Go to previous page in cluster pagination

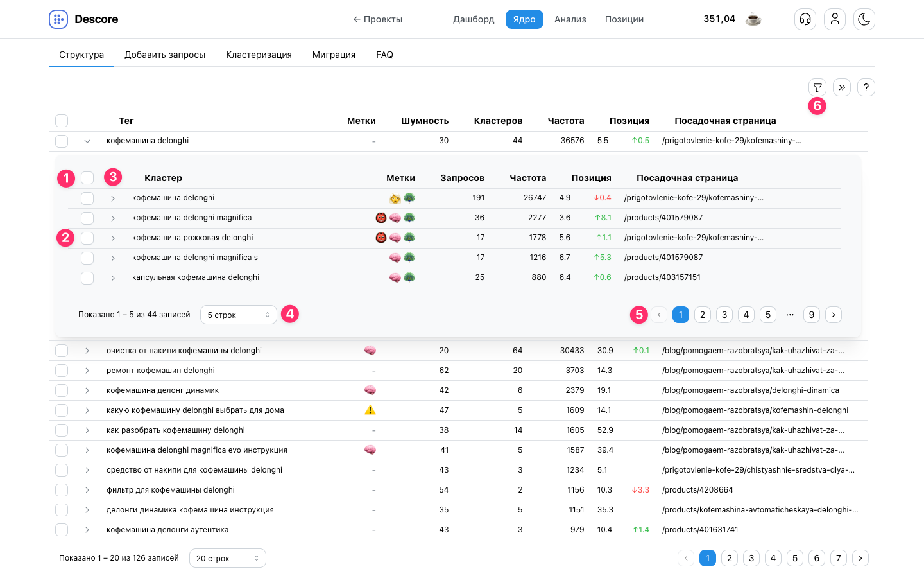[x=659, y=315]
